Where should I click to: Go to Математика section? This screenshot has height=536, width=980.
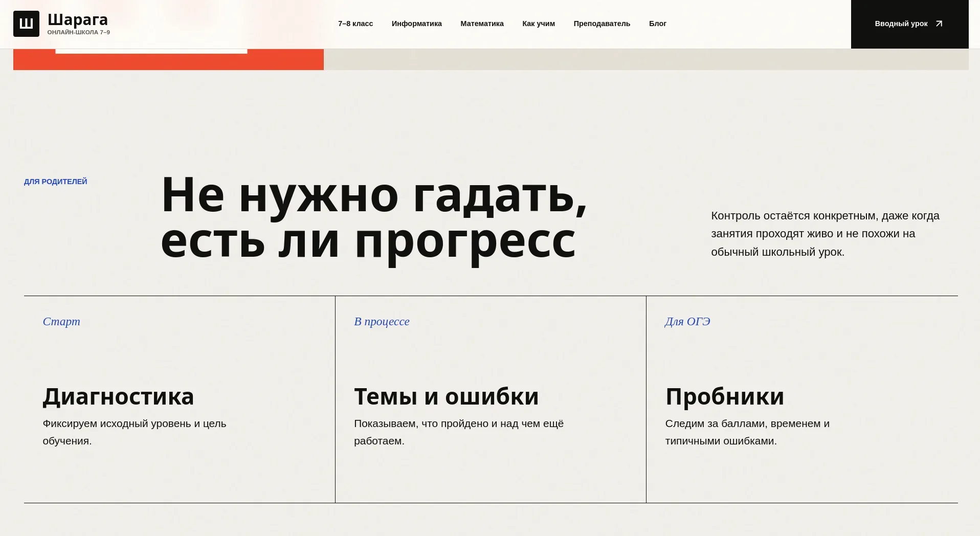click(482, 24)
